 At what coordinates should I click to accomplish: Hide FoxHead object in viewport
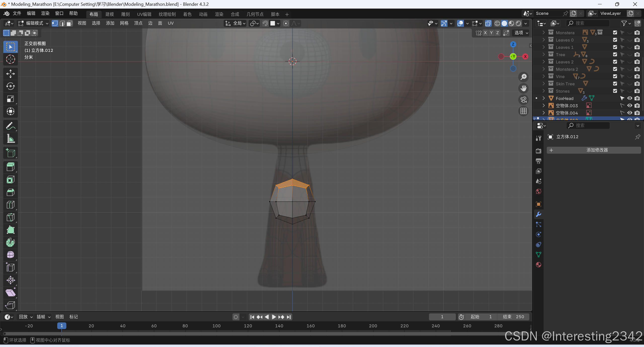coord(630,98)
